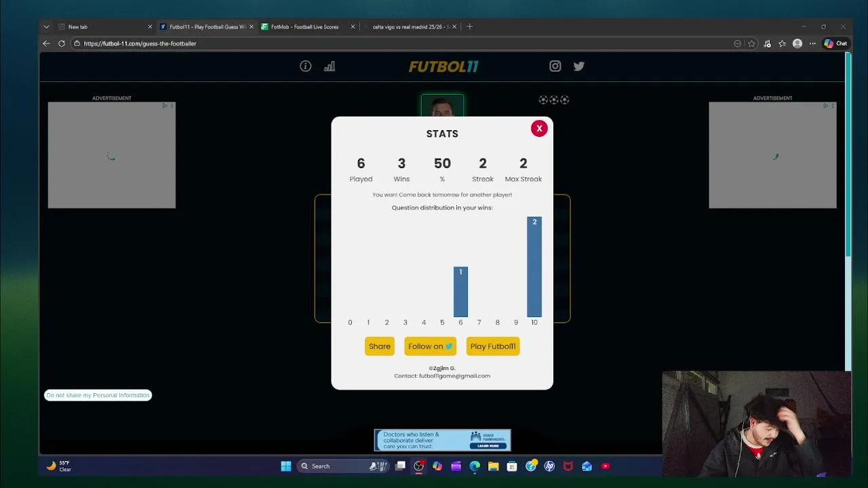Visit the Futbol11 Instagram page
The height and width of the screenshot is (488, 868).
555,66
